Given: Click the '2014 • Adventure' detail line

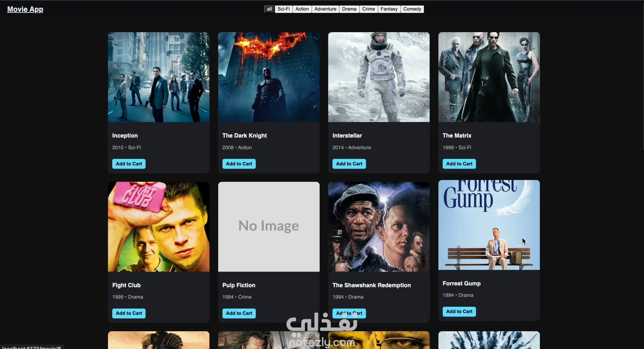Looking at the screenshot, I should [352, 148].
